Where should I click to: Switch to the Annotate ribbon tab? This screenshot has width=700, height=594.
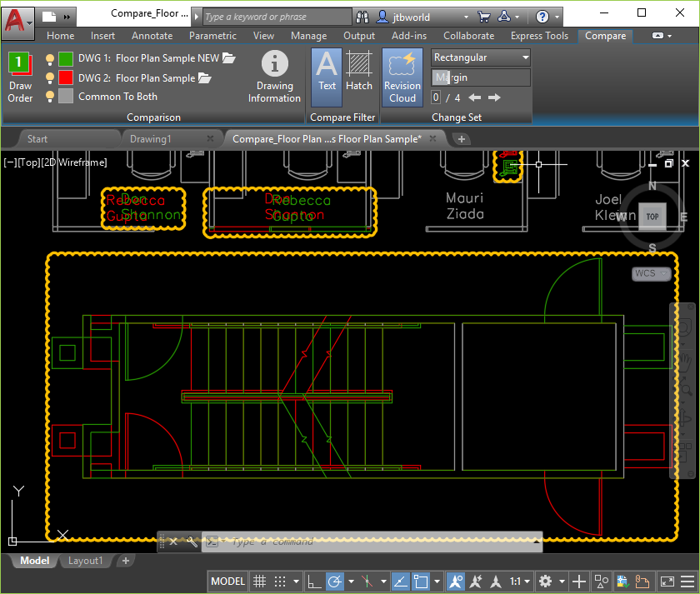152,36
